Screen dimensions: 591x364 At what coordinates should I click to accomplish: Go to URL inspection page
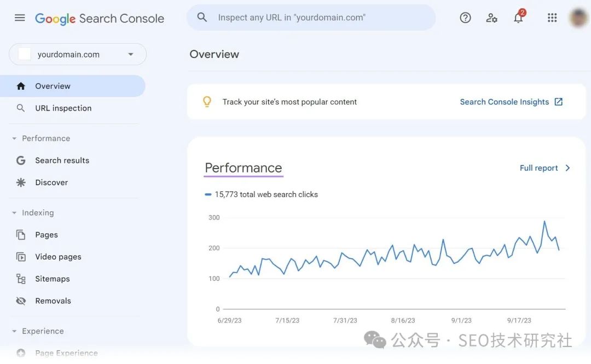point(63,108)
